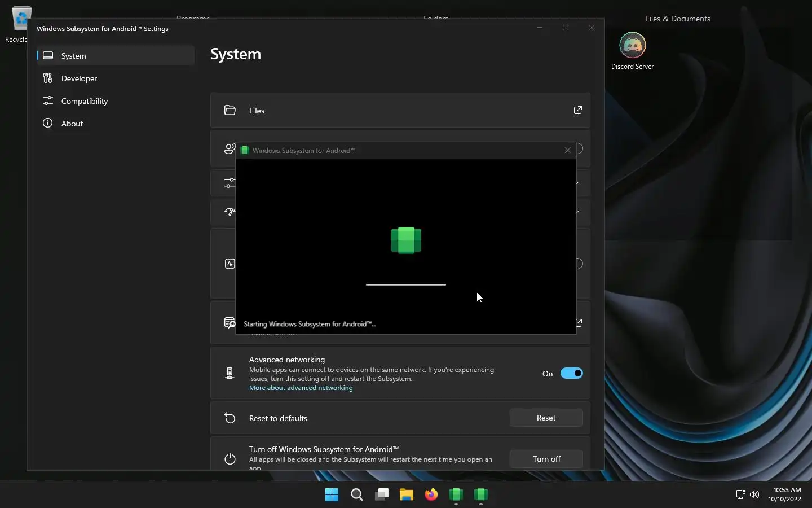Open File Explorer from the taskbar
This screenshot has height=508, width=812.
point(407,495)
